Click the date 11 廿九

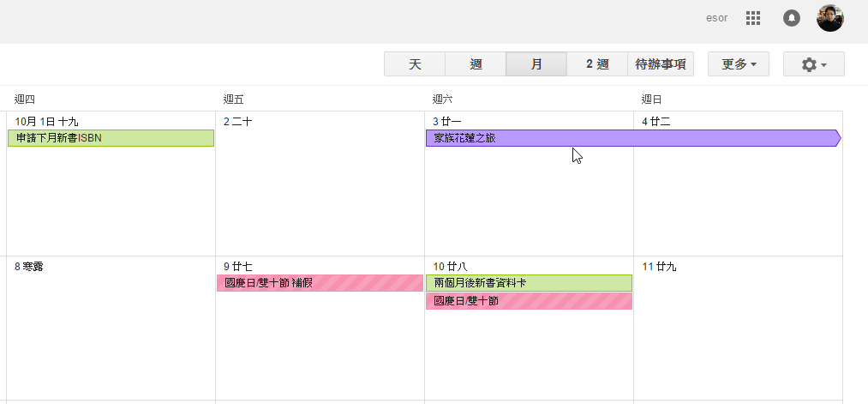[x=659, y=267]
